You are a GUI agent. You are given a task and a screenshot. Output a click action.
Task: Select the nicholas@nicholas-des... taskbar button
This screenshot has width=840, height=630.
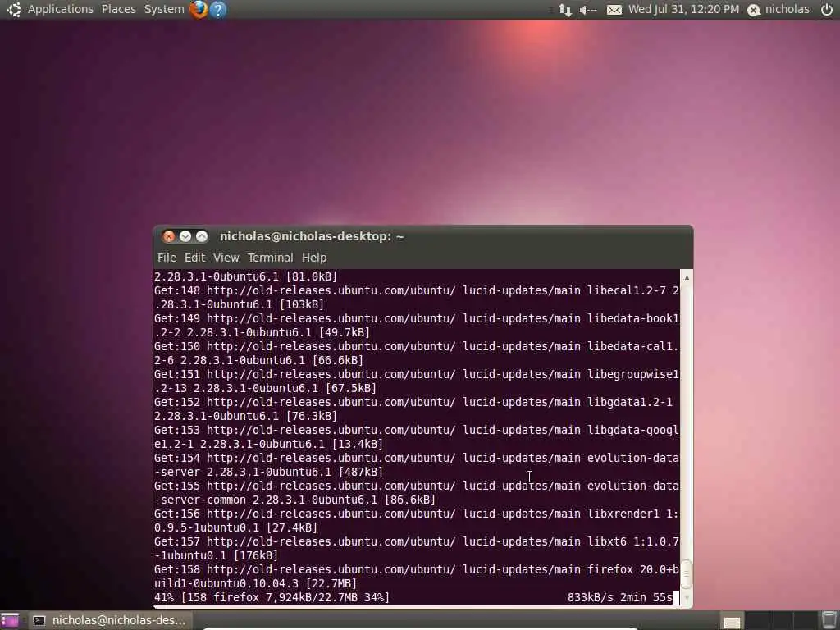click(x=110, y=620)
